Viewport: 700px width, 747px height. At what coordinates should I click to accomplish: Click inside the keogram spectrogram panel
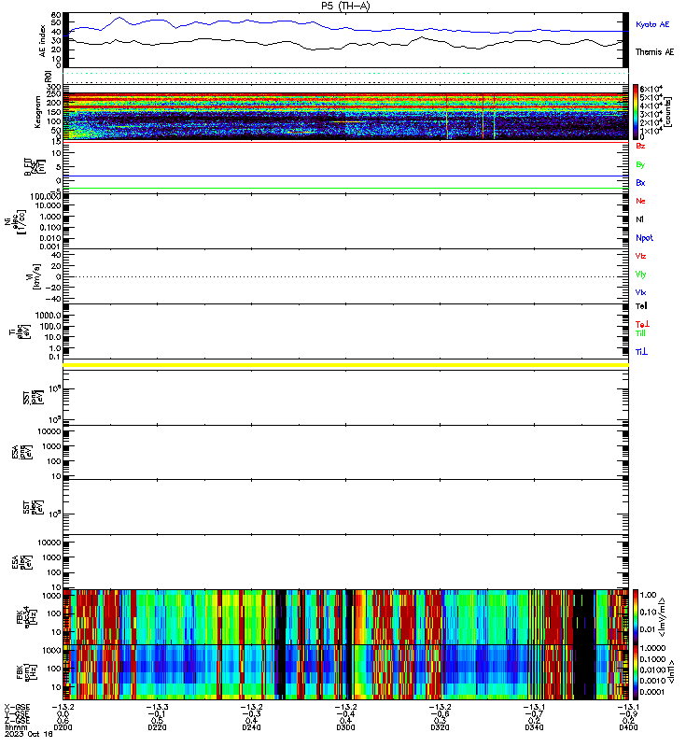point(345,116)
